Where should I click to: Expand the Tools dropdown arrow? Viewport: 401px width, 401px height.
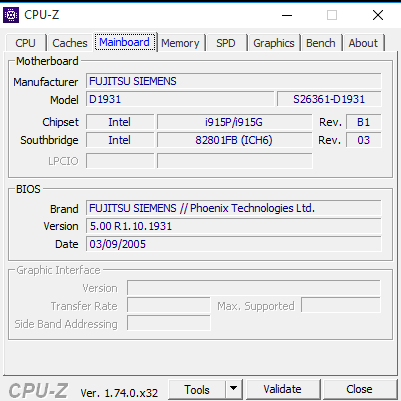(234, 389)
